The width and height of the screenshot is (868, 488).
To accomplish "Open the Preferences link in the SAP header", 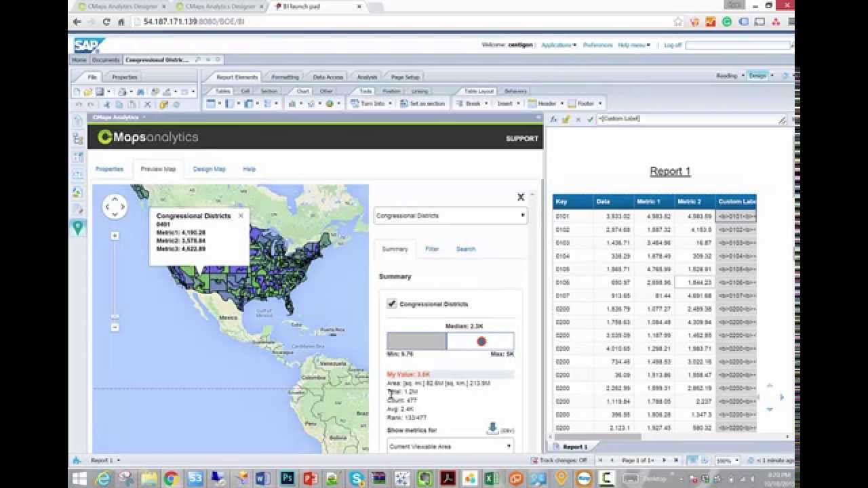I will coord(597,45).
